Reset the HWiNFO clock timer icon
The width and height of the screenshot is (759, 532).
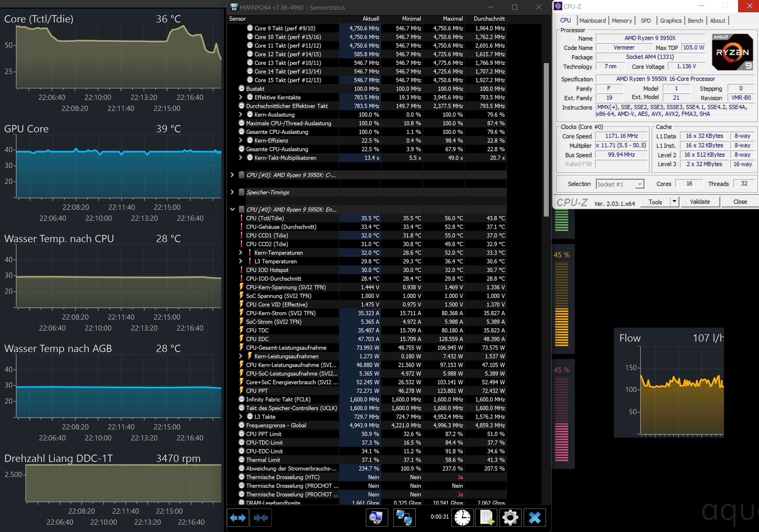point(462,517)
